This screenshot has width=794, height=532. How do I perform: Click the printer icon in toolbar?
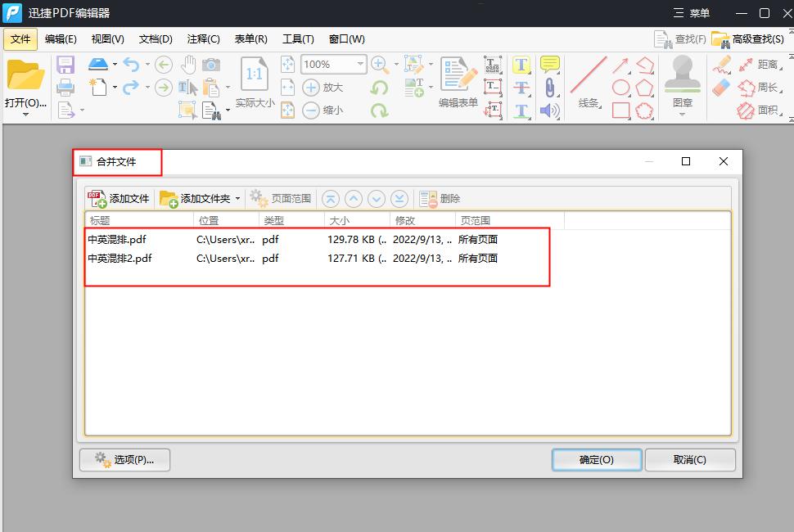[x=65, y=88]
